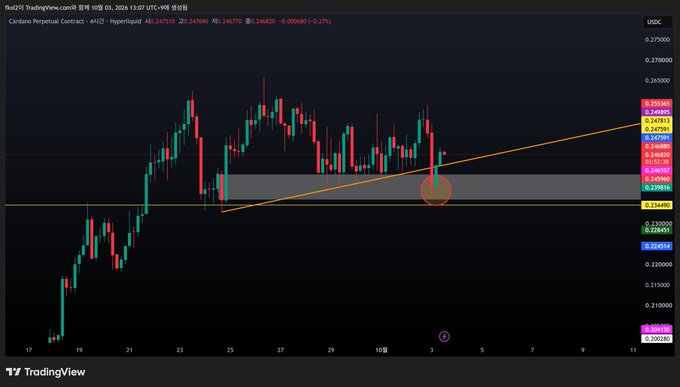Click the 21 date on time axis
680x387 pixels.
coord(129,350)
